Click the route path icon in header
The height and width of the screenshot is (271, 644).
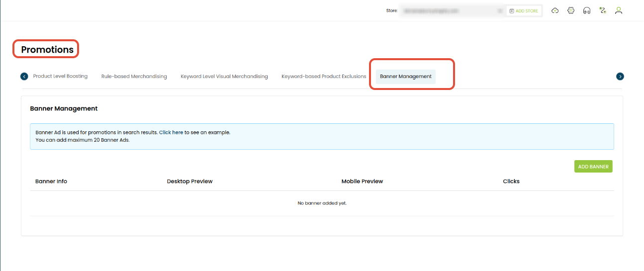[603, 10]
